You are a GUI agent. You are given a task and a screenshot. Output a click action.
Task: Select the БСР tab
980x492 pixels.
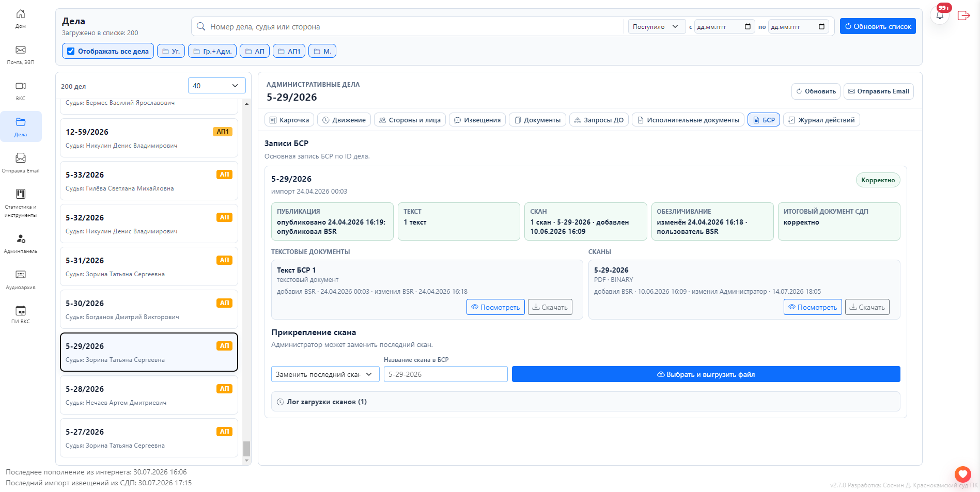764,120
